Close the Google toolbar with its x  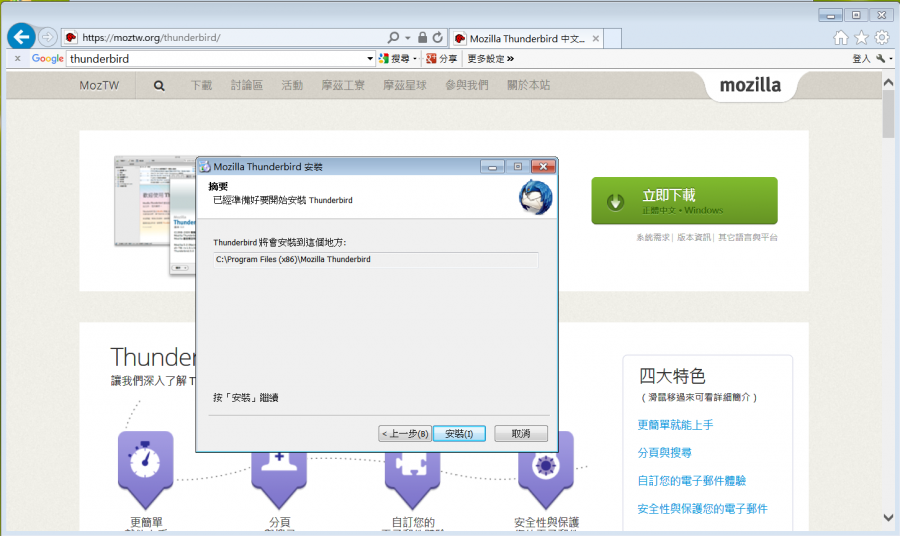(x=17, y=59)
